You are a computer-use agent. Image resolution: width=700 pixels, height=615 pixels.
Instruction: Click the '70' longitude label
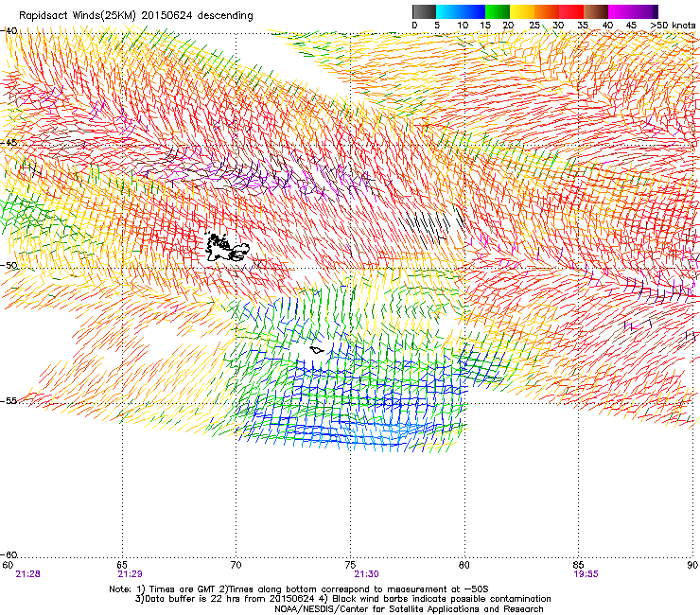point(236,565)
